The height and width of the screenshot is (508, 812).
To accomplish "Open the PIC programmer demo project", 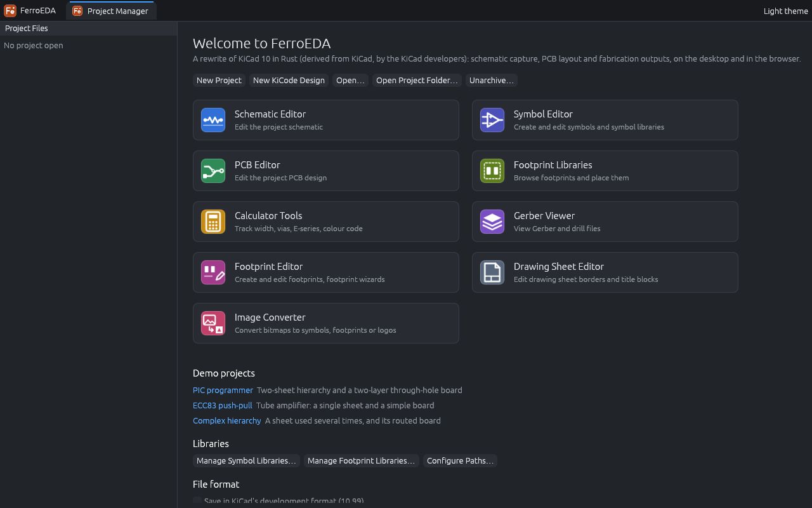I will (223, 390).
